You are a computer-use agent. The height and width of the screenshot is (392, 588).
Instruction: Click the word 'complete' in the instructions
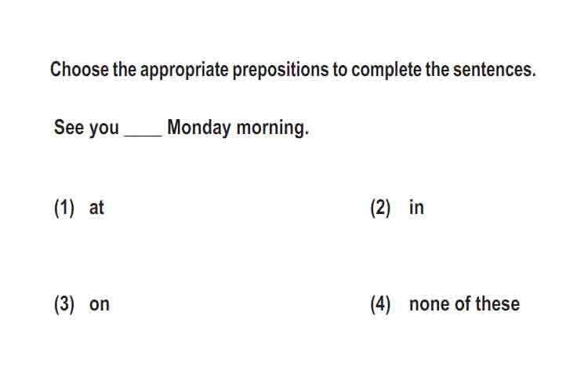[387, 71]
